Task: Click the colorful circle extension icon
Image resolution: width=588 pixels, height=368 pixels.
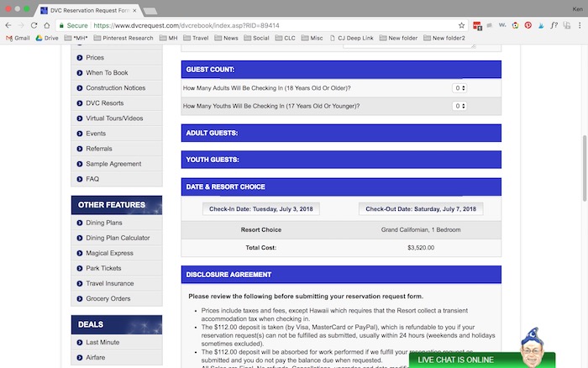Action: 515,25
